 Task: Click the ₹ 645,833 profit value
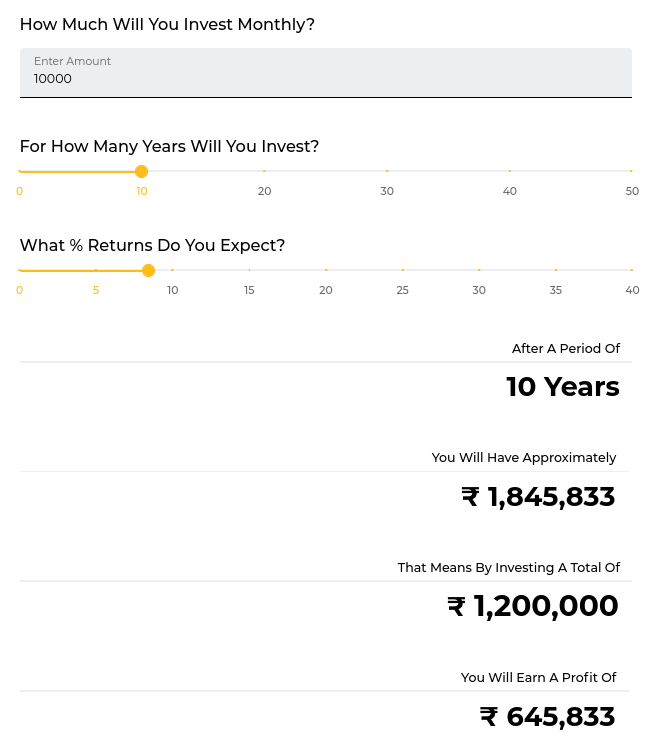pos(547,717)
